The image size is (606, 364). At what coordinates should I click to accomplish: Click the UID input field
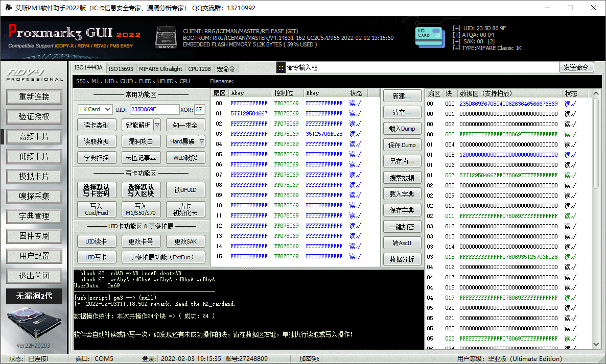click(x=154, y=109)
